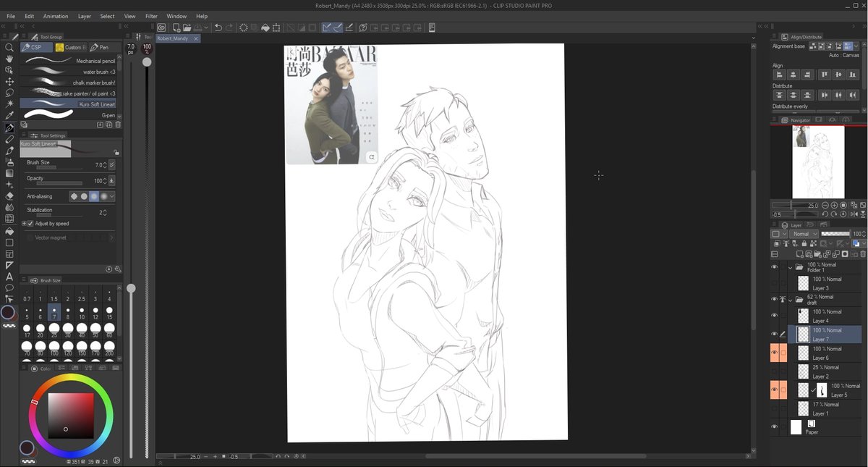Choose the G-pen sub tool
The width and height of the screenshot is (868, 467).
(x=68, y=114)
